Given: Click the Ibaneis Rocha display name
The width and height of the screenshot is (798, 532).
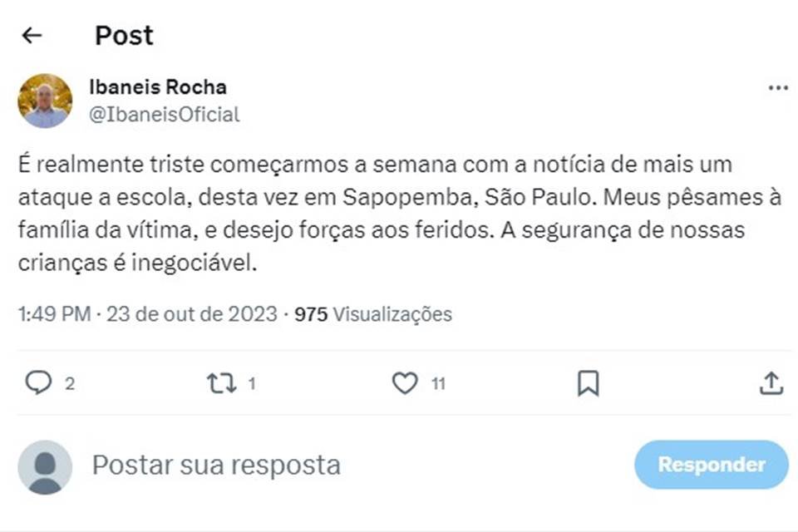Looking at the screenshot, I should (157, 86).
